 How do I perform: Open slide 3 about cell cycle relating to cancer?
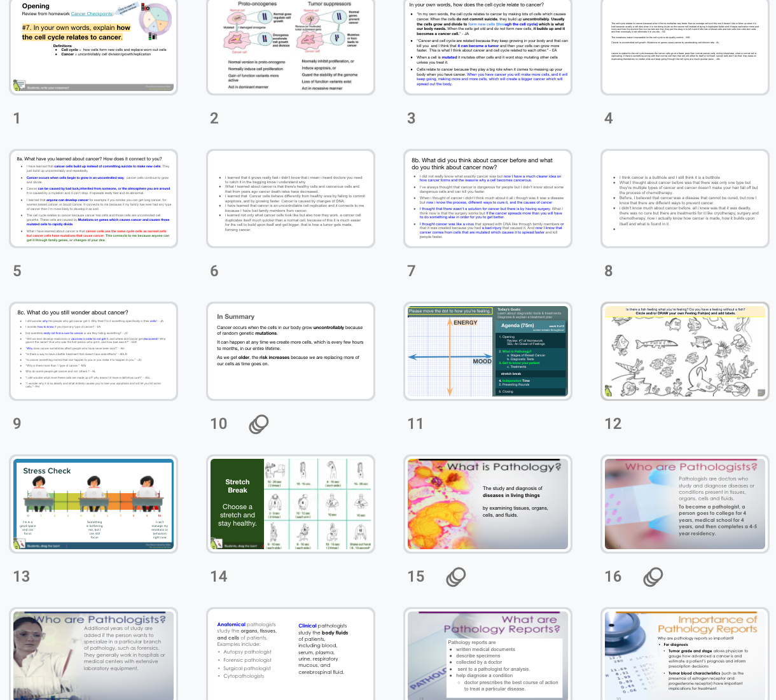488,46
